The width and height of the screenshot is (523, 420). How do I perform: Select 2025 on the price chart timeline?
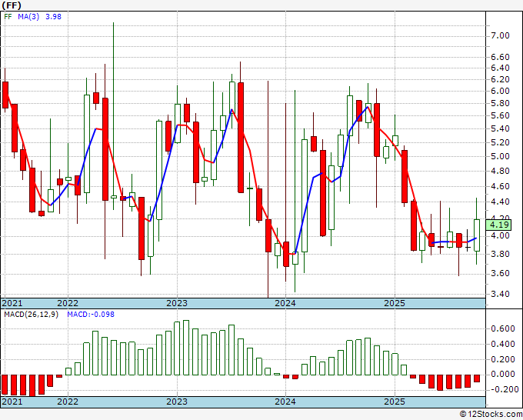click(x=395, y=303)
